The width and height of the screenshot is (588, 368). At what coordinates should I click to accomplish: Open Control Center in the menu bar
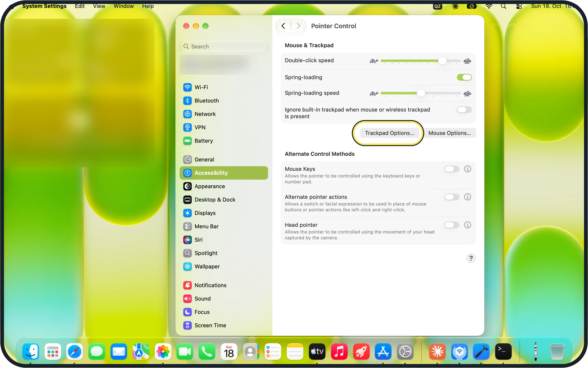pos(519,6)
